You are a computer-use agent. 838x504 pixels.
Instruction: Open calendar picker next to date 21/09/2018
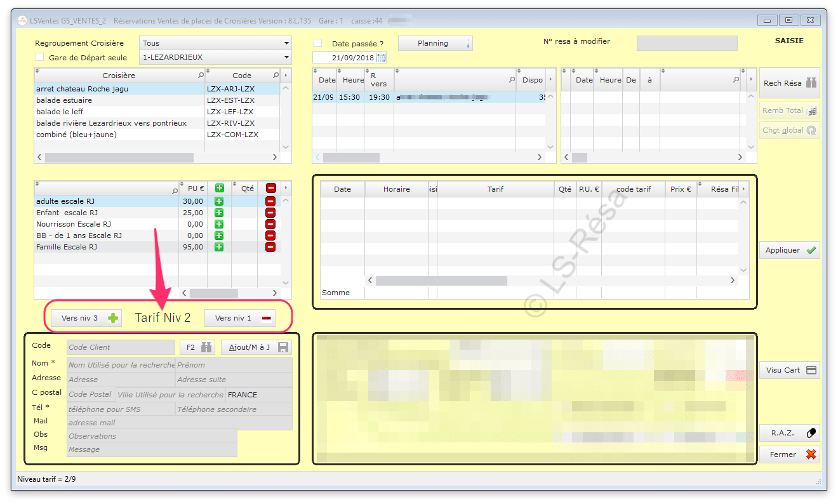[381, 58]
